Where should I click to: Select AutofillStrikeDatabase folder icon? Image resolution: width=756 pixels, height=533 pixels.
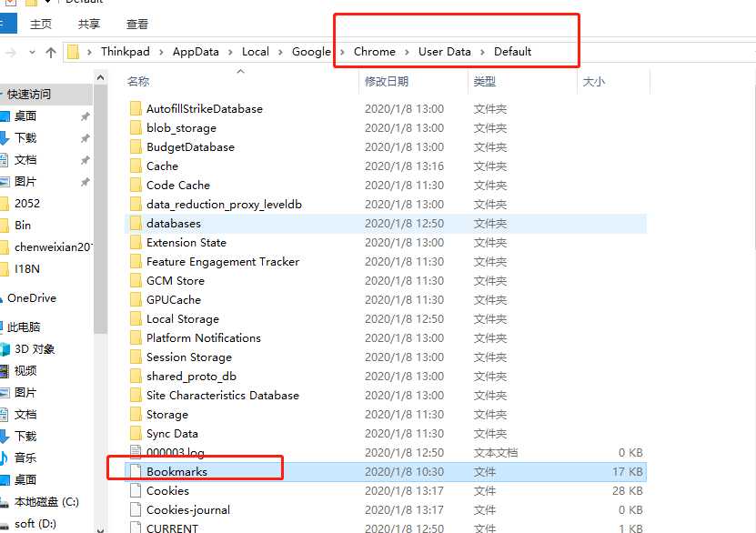pyautogui.click(x=136, y=108)
